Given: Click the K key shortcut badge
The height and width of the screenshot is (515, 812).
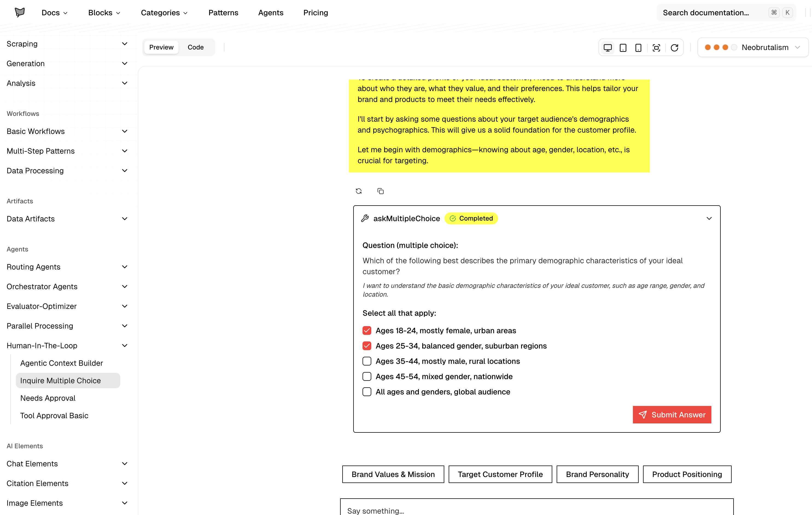Looking at the screenshot, I should (787, 13).
